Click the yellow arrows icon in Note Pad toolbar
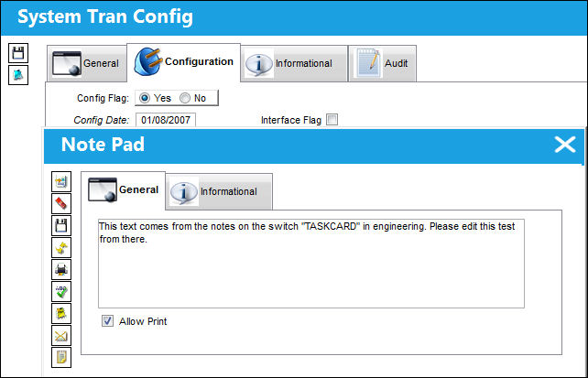The image size is (588, 378). pyautogui.click(x=61, y=248)
